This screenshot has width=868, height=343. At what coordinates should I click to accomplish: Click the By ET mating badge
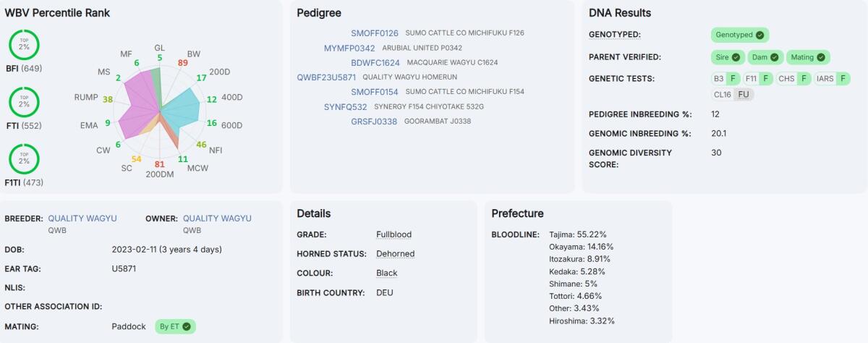coord(175,326)
